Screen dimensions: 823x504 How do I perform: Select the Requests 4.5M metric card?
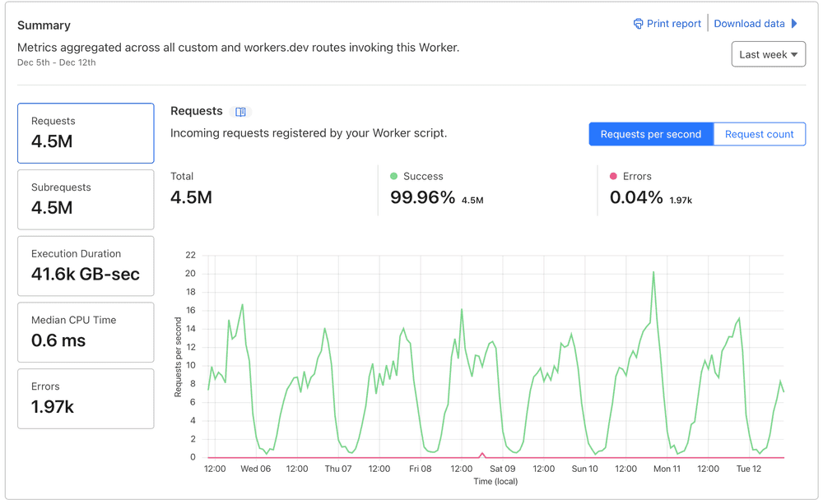click(x=86, y=132)
